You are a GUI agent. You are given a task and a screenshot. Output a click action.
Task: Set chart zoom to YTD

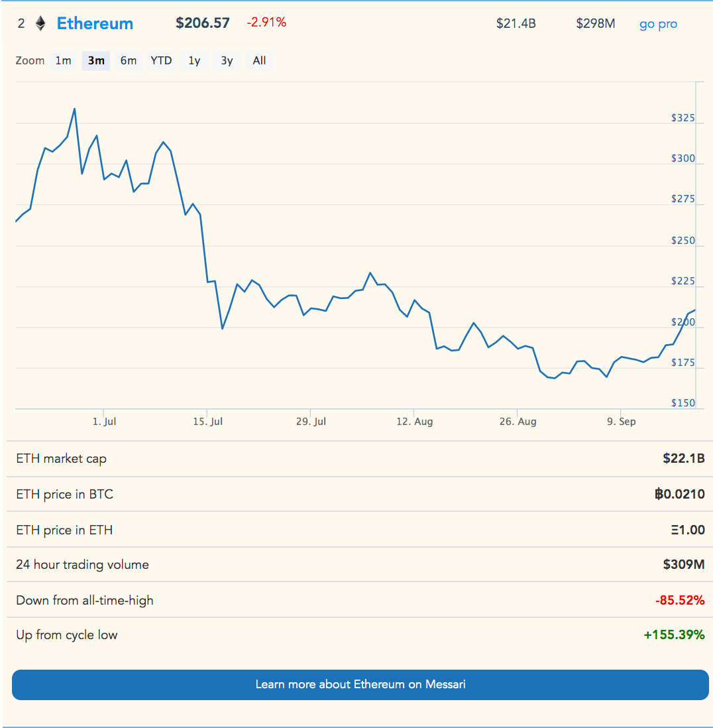click(x=161, y=61)
